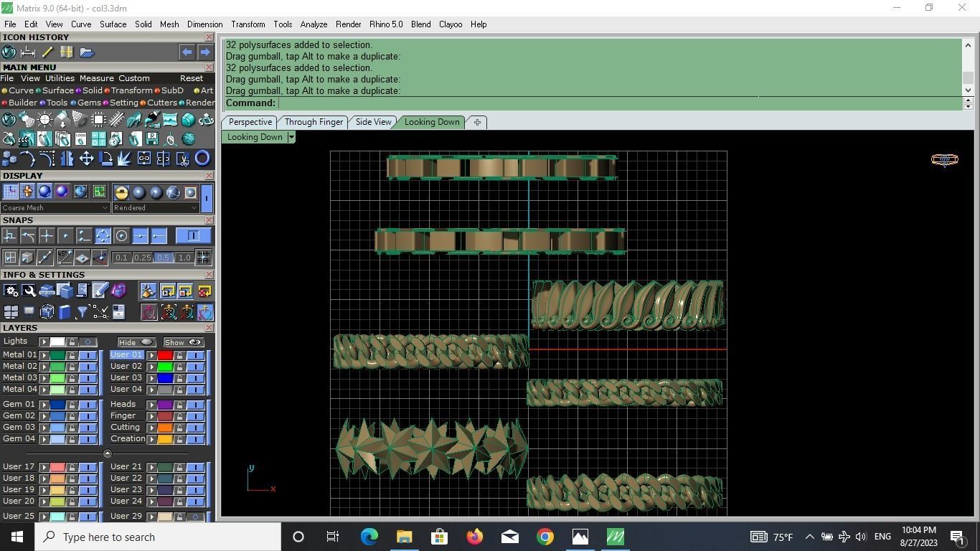
Task: Go forward with Icon History right arrow
Action: pos(205,52)
